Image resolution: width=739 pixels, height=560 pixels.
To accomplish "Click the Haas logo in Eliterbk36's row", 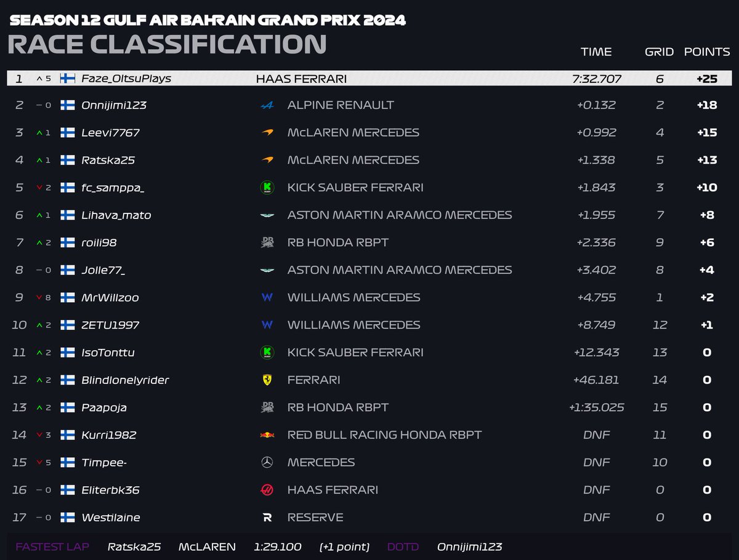I will pos(266,490).
